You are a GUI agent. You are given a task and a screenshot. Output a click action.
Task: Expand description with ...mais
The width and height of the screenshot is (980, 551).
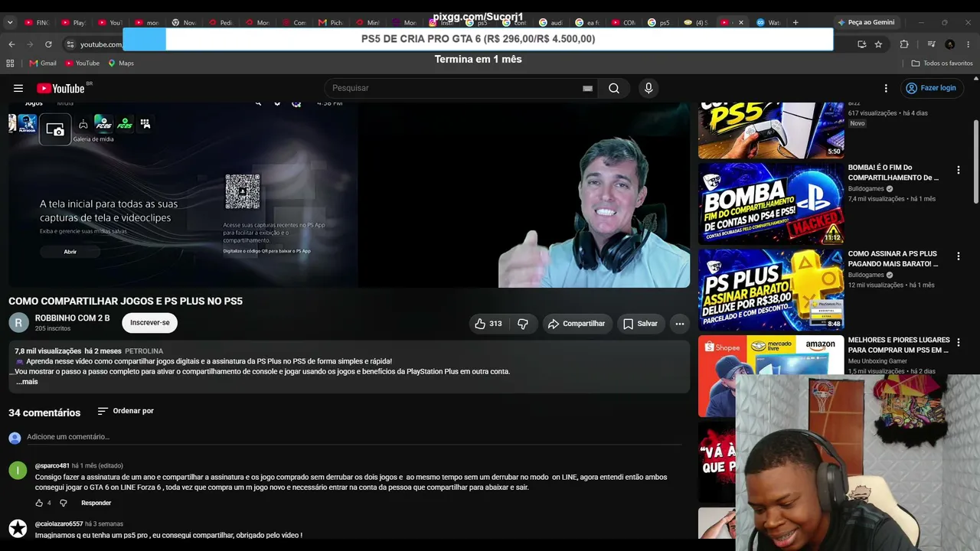[27, 382]
